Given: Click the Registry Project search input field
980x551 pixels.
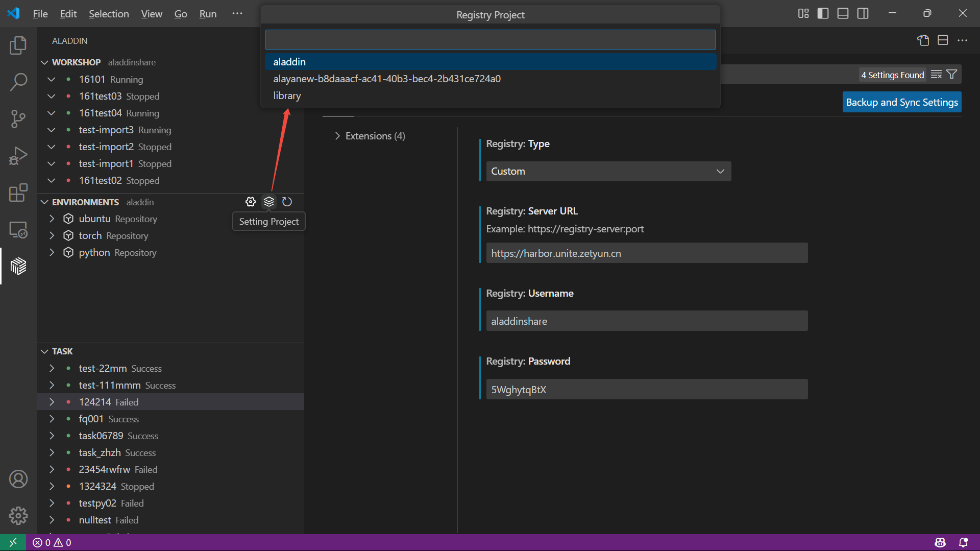Looking at the screenshot, I should [x=490, y=39].
